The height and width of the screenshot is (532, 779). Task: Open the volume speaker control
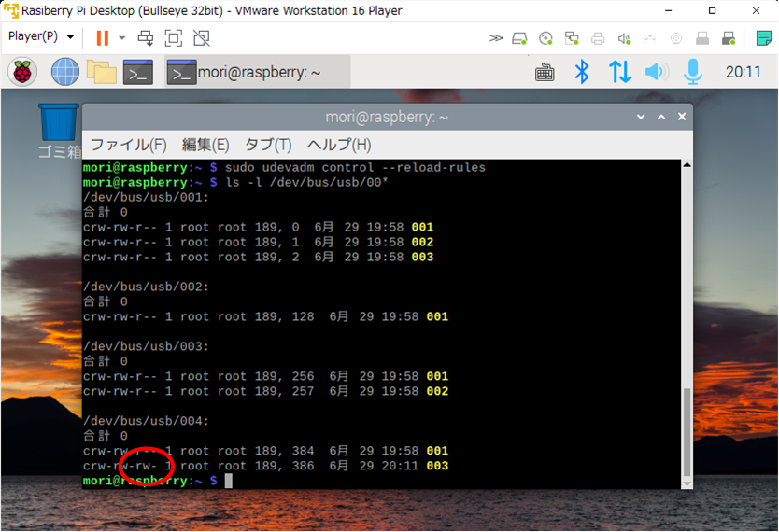[657, 72]
